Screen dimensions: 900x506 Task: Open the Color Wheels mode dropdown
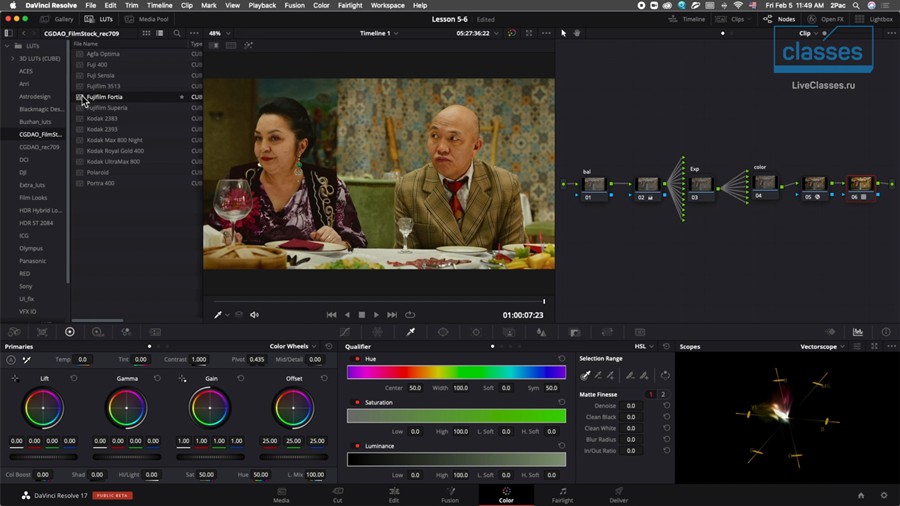293,347
